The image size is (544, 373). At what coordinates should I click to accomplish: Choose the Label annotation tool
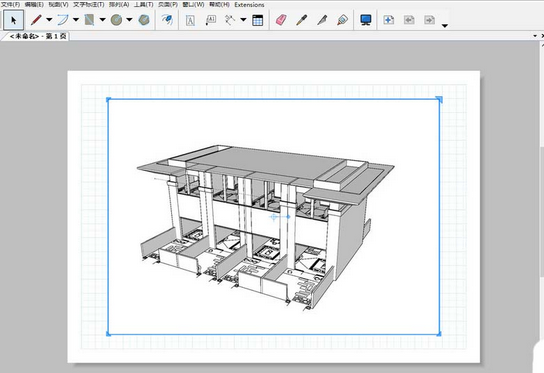point(211,20)
